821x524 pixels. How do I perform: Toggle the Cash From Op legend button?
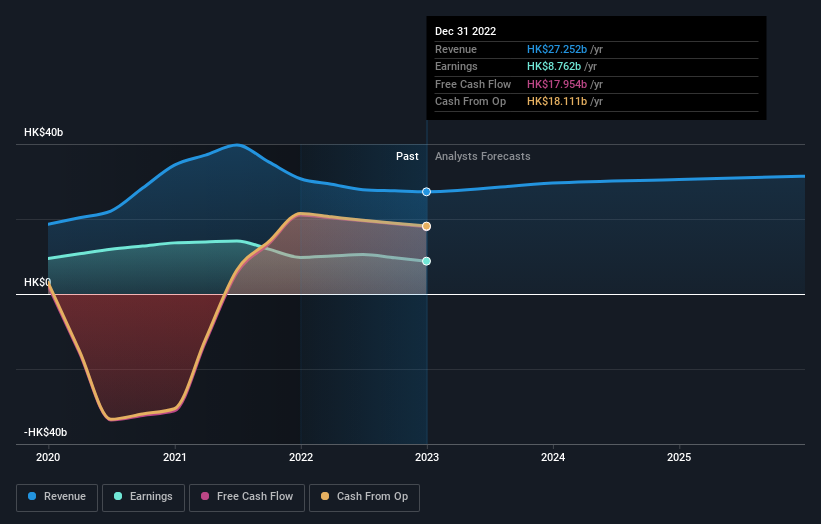[364, 497]
